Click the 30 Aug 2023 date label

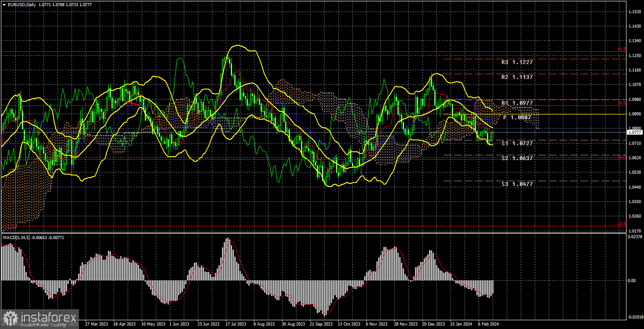[293, 325]
